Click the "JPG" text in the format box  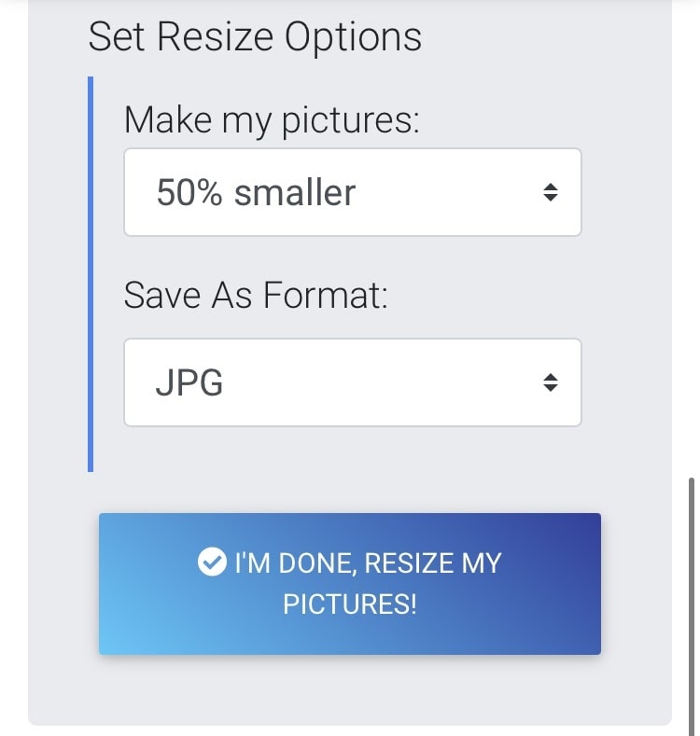189,382
